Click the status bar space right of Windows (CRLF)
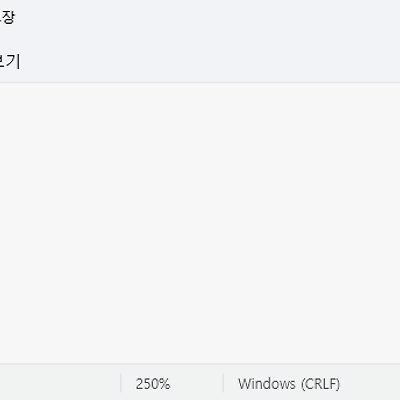The height and width of the screenshot is (400, 400). click(x=371, y=383)
